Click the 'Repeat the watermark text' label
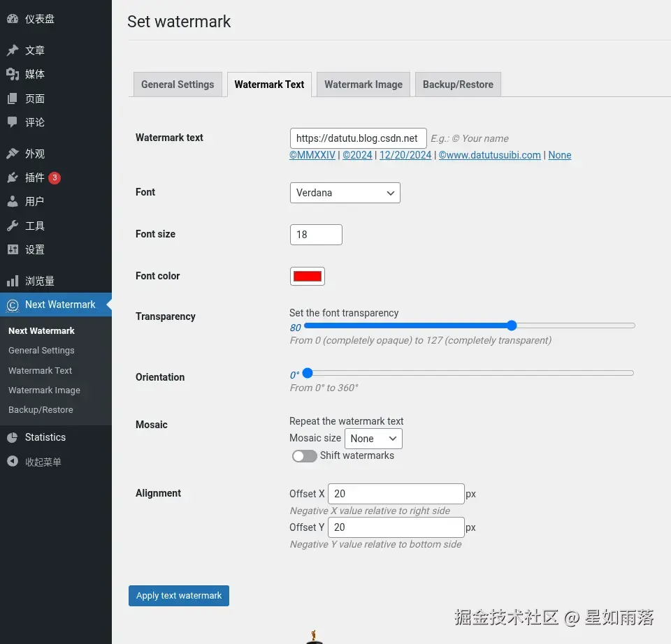The width and height of the screenshot is (671, 644). [x=346, y=421]
